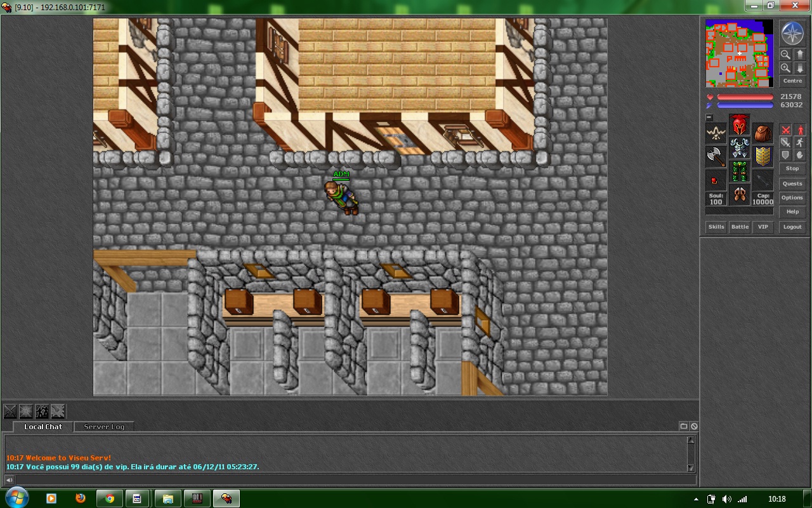Open the Skills window
The image size is (812, 508).
click(716, 227)
